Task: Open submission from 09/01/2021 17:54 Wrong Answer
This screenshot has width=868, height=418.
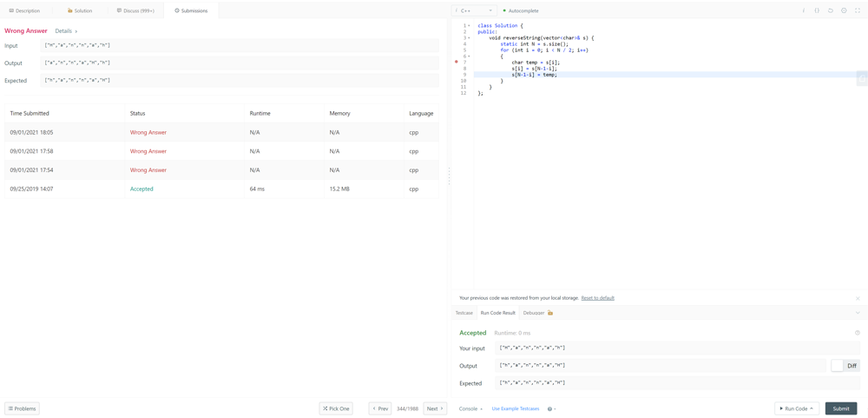Action: click(x=148, y=170)
